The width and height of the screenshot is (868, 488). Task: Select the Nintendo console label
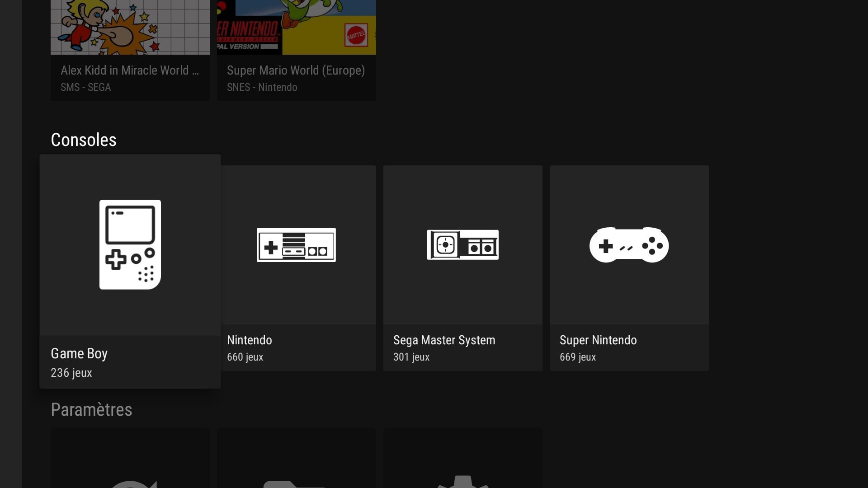[x=250, y=340]
